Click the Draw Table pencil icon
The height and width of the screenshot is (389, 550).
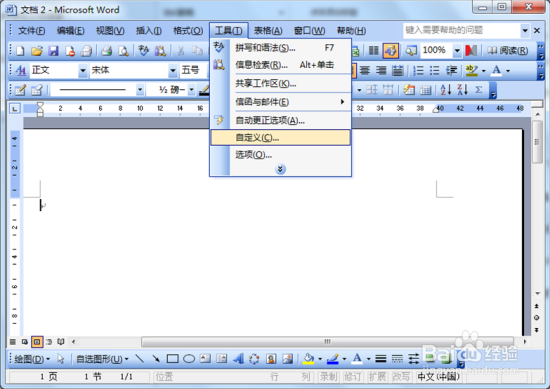(x=20, y=90)
